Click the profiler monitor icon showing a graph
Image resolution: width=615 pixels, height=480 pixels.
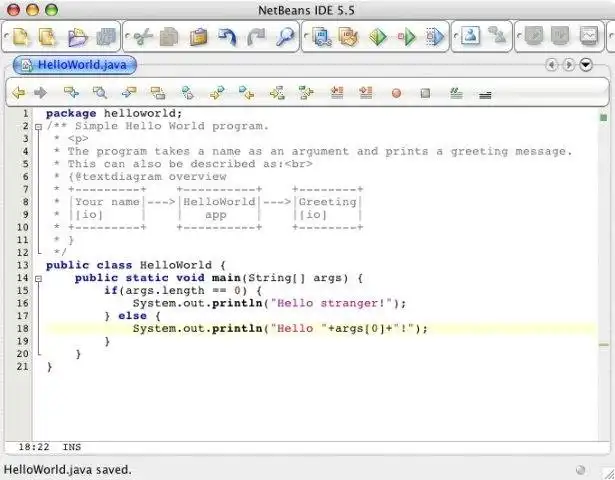(589, 36)
